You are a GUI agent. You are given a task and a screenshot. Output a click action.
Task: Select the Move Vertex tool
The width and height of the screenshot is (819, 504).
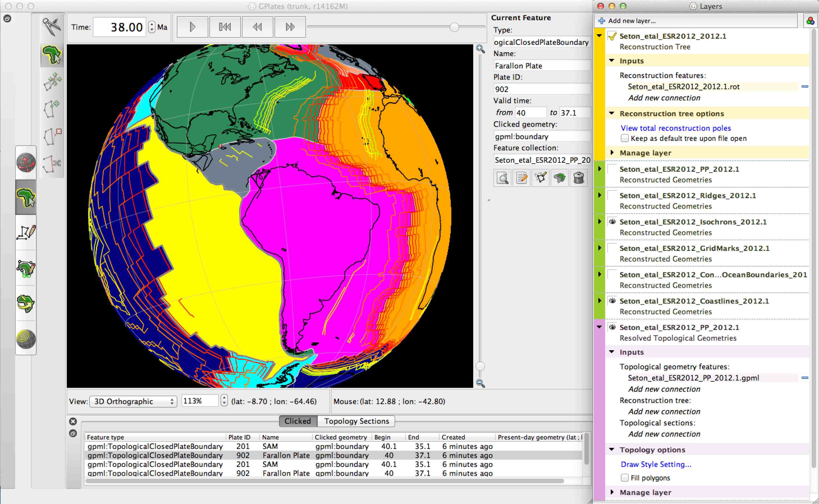click(52, 82)
